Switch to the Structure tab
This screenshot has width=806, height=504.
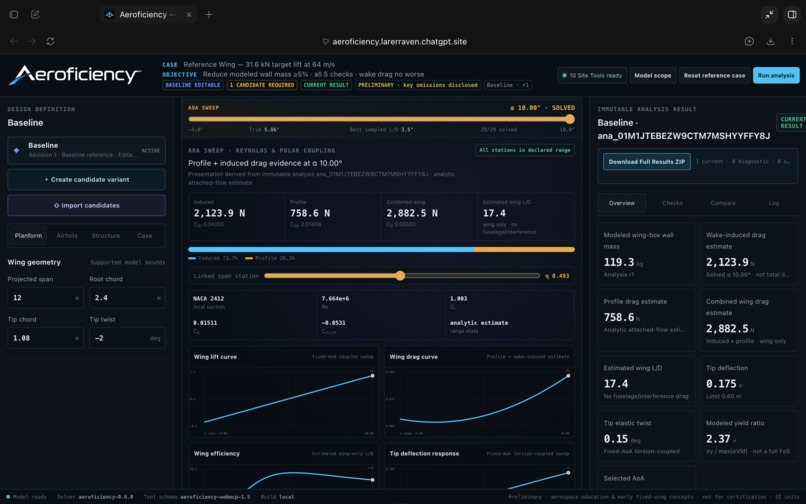(x=105, y=236)
